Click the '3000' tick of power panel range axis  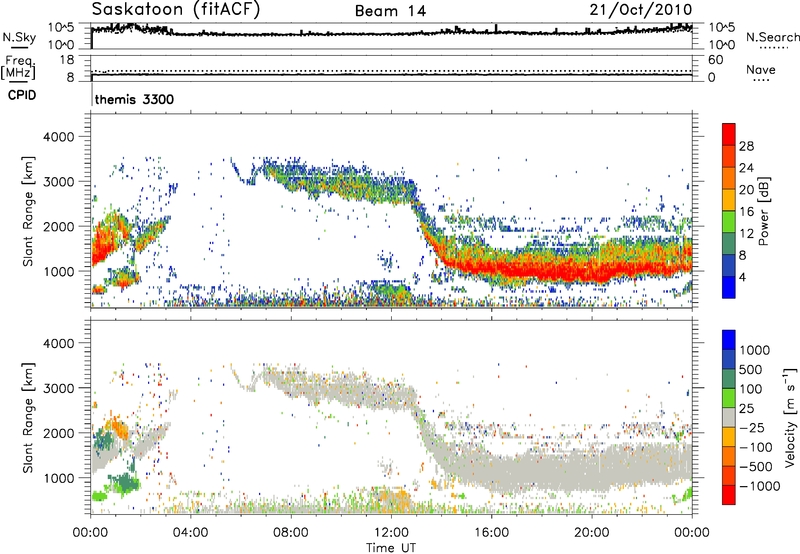coord(59,182)
